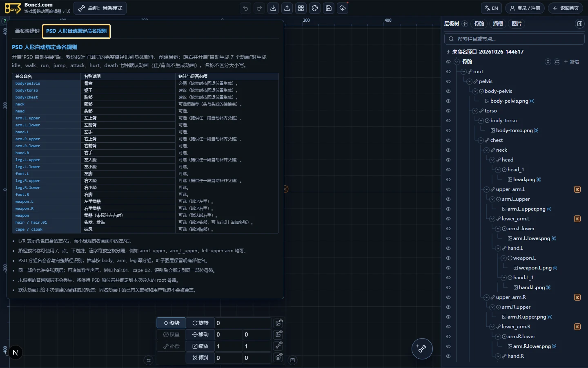588x368 pixels.
Task: Click the 新增 add button
Action: tap(572, 62)
